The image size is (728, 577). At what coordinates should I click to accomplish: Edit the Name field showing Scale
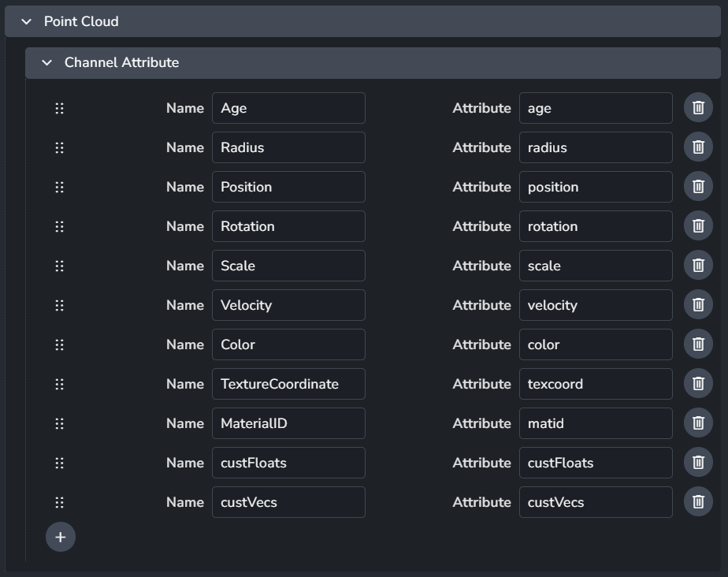click(x=288, y=266)
